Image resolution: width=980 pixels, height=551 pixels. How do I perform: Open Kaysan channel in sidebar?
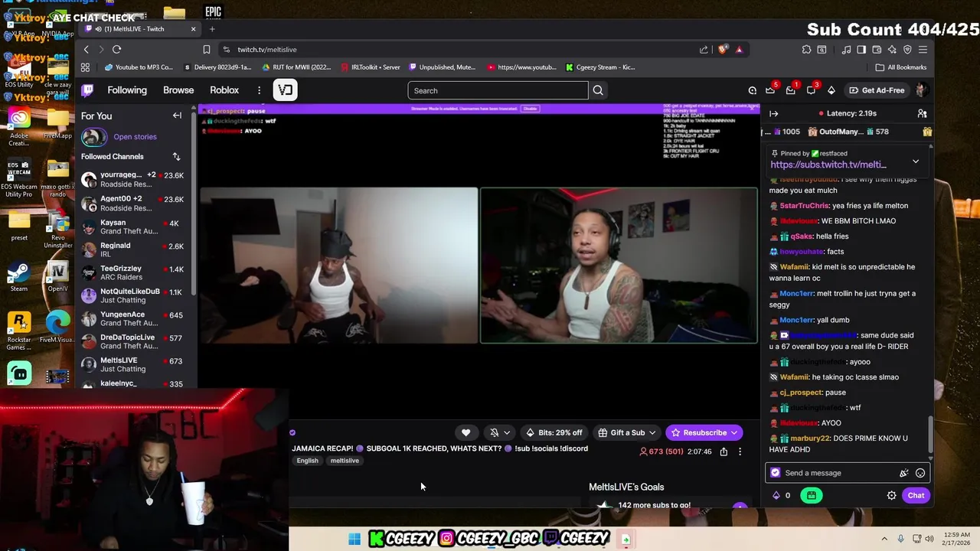134,227
